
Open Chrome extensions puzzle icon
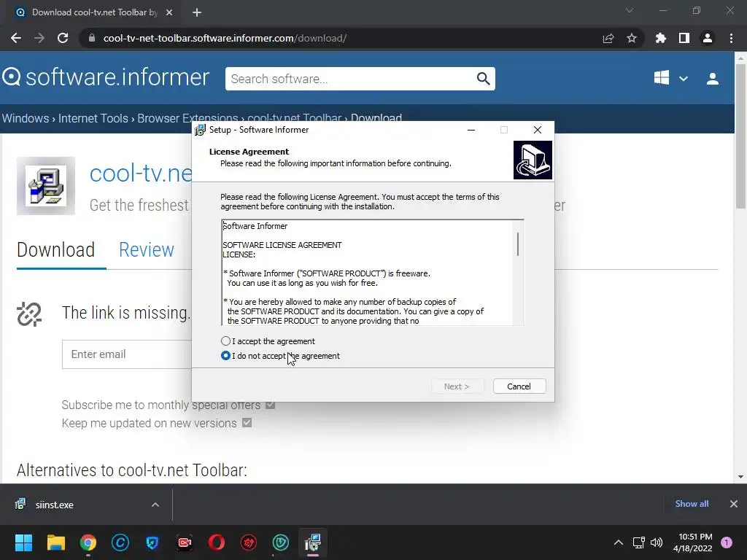click(660, 38)
